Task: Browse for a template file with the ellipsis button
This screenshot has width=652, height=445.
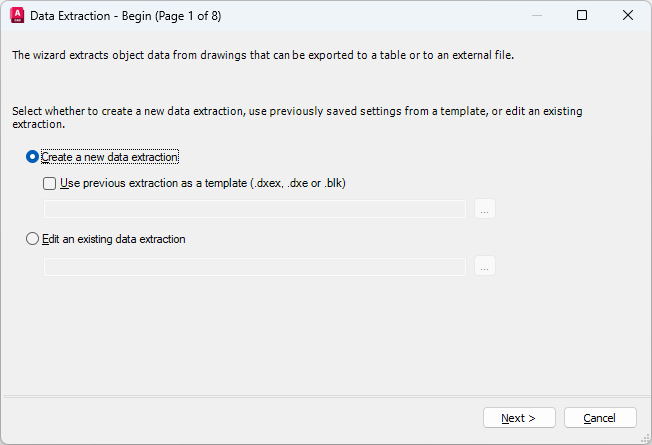Action: pyautogui.click(x=485, y=209)
